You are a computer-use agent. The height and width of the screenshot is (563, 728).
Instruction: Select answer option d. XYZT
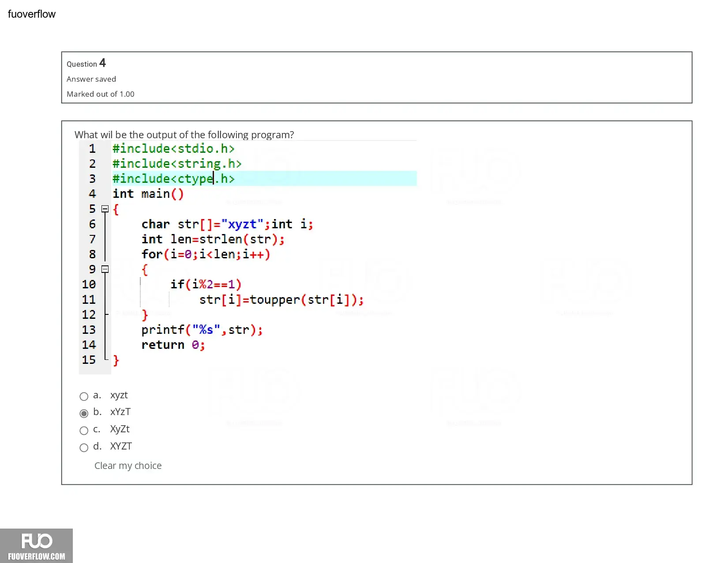pos(84,448)
